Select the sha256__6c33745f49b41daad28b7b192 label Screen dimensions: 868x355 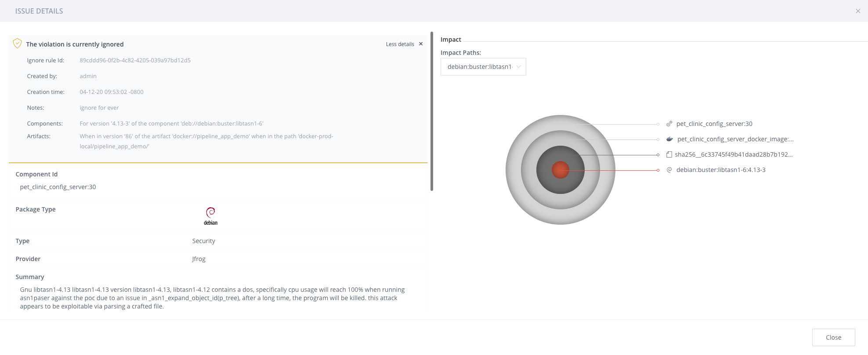coord(734,154)
